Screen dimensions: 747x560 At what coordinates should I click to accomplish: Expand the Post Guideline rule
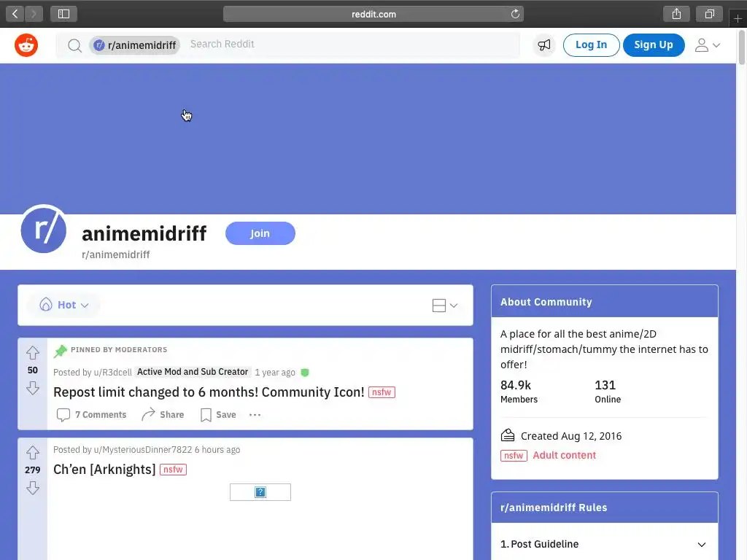(605, 544)
